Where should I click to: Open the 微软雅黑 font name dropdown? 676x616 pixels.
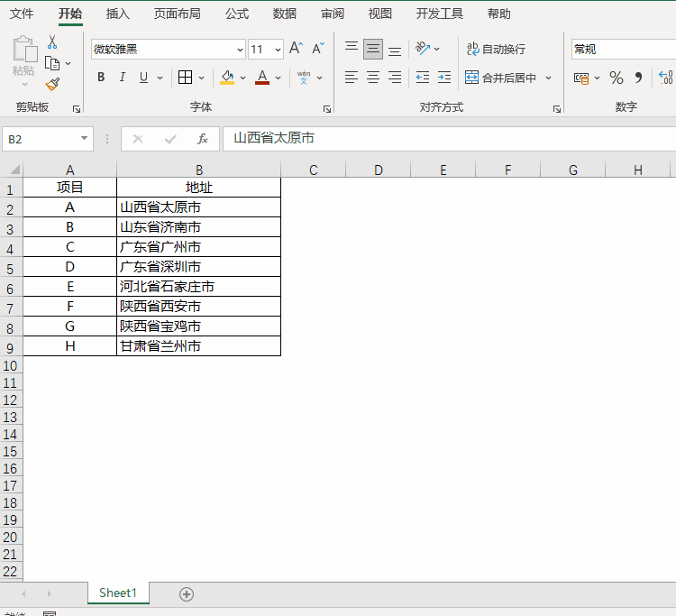(x=240, y=50)
